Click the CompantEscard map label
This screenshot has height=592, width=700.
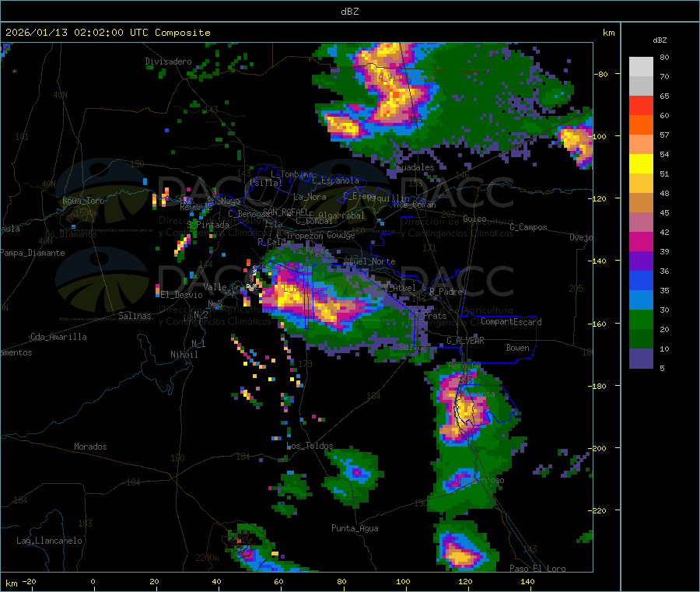511,322
